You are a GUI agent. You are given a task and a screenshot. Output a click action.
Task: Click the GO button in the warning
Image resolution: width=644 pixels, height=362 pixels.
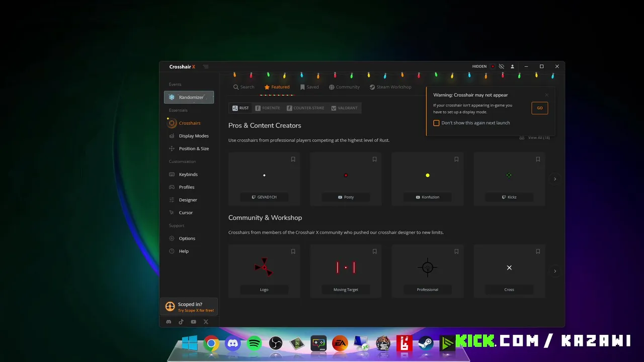tap(539, 108)
